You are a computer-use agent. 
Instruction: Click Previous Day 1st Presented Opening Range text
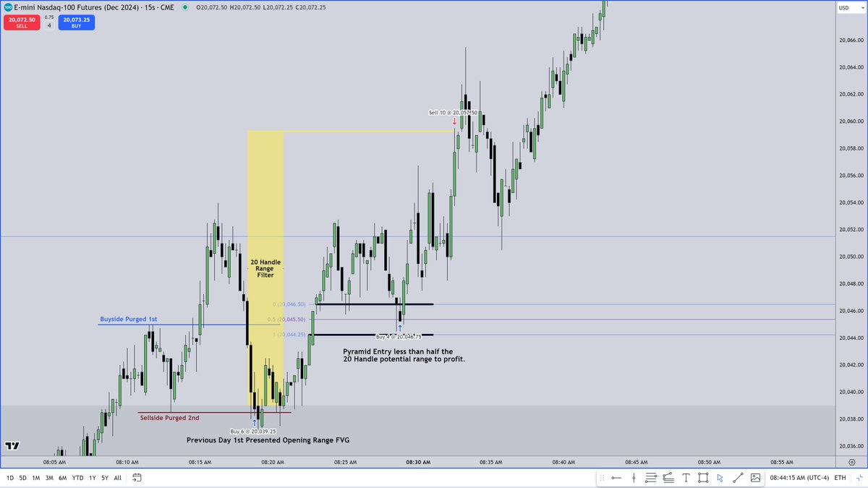[268, 440]
